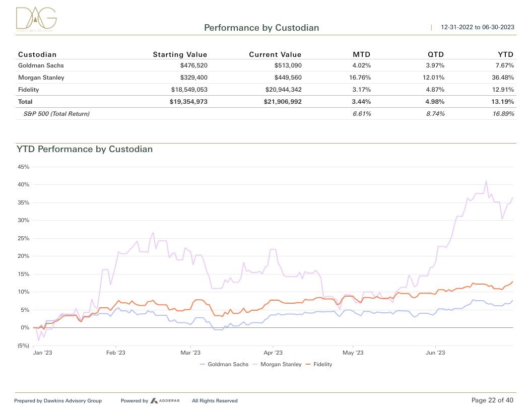Select the Morgan Stanley legend label
The height and width of the screenshot is (411, 532).
point(281,364)
